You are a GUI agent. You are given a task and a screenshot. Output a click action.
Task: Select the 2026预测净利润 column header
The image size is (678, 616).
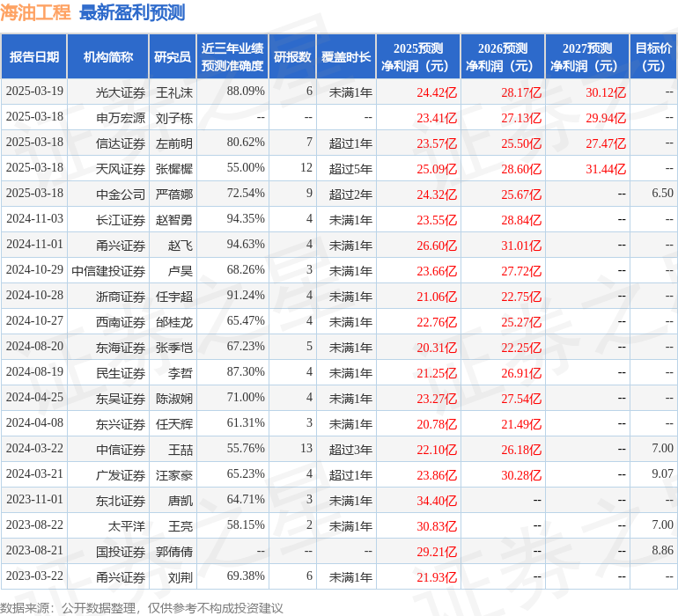pyautogui.click(x=503, y=56)
